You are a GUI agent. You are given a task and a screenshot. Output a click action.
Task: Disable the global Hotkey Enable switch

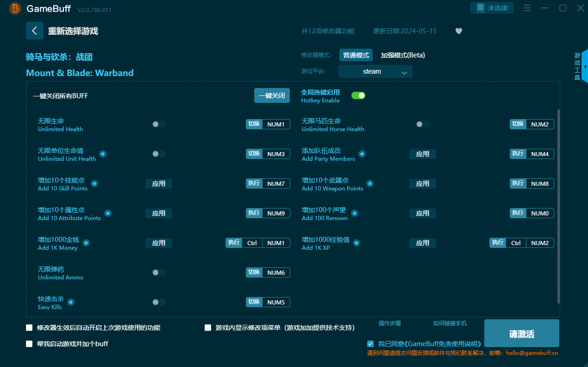358,95
